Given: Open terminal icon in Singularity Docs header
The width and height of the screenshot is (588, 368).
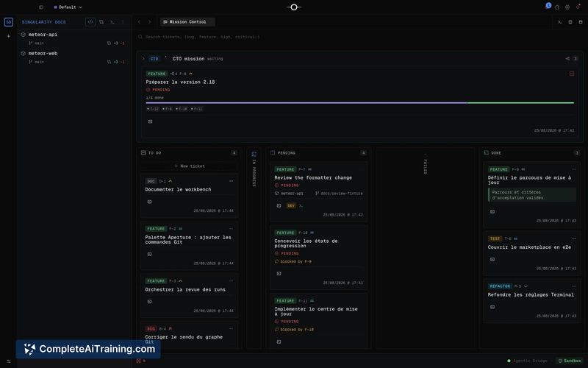Looking at the screenshot, I should point(112,22).
